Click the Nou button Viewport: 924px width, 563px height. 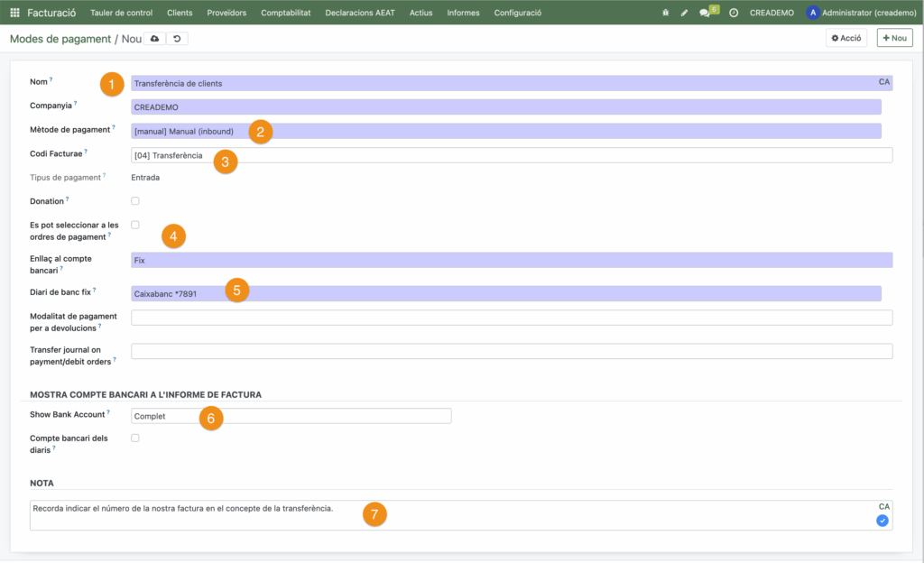894,38
